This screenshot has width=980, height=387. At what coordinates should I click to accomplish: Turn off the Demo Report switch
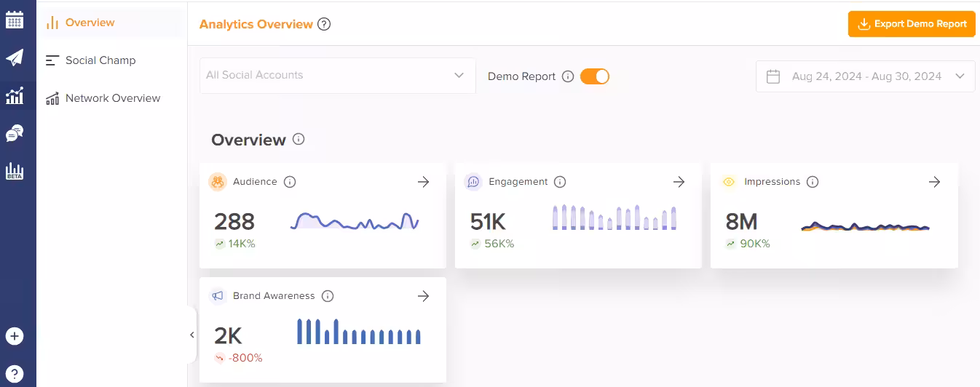595,76
